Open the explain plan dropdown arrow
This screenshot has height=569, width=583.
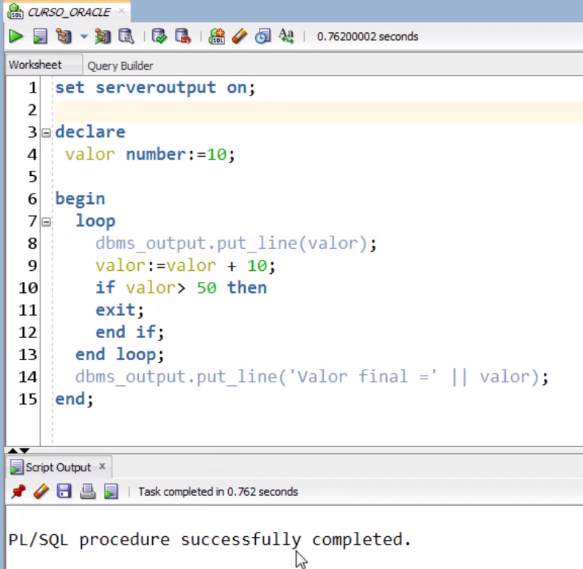[x=84, y=37]
